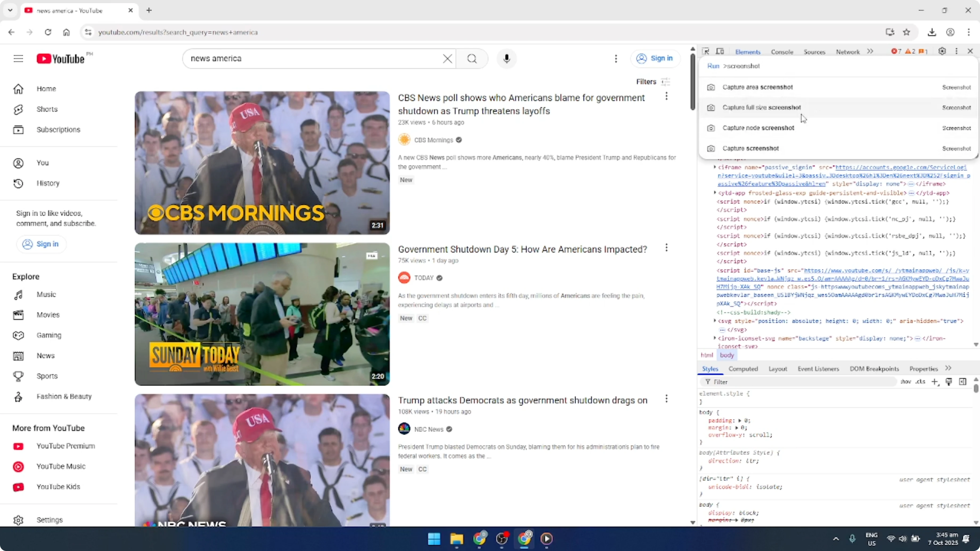Add new style rule plus icon

tap(935, 382)
